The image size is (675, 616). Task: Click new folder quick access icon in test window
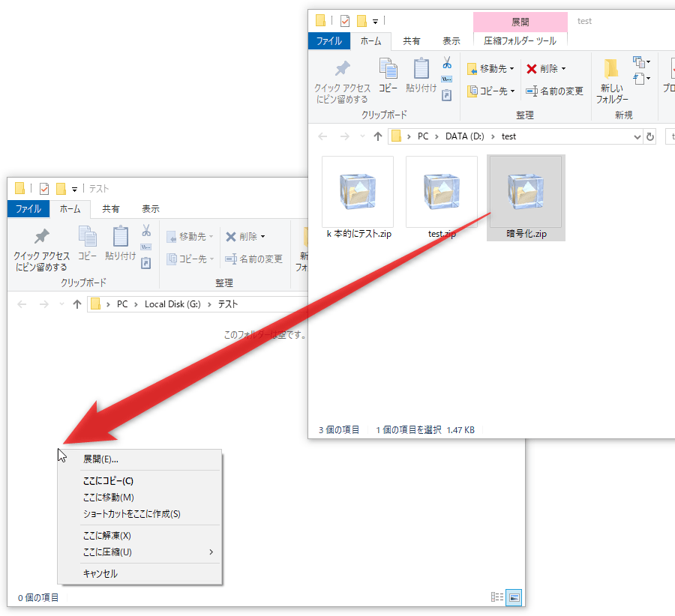361,21
